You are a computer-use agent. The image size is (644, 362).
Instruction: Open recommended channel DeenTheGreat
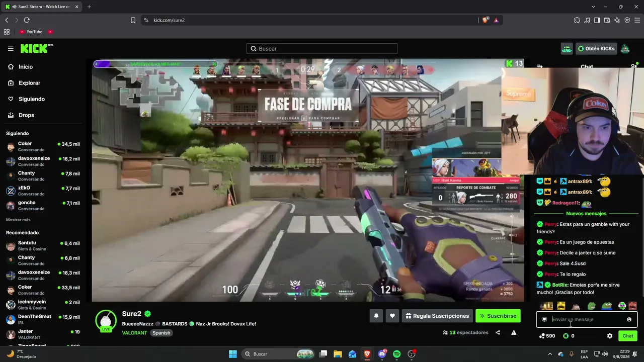click(x=43, y=319)
